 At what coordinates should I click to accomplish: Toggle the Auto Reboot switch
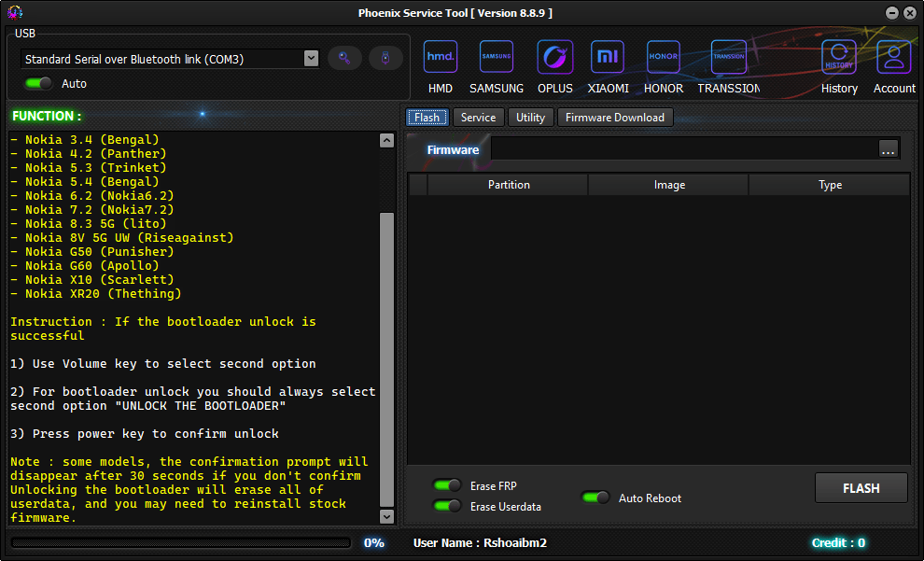pyautogui.click(x=595, y=498)
